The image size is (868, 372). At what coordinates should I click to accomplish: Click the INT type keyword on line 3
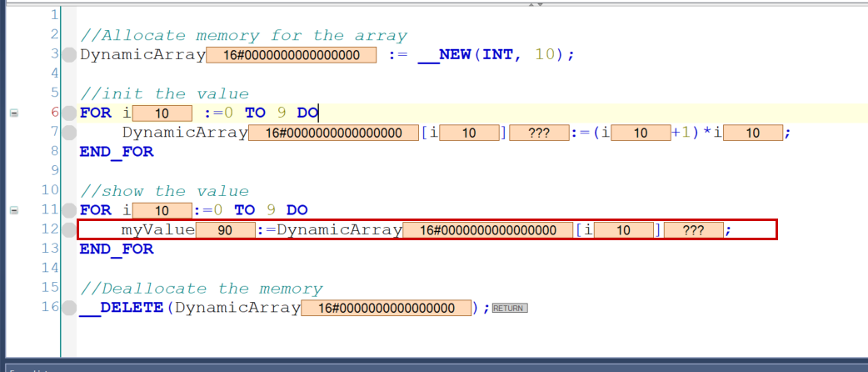[x=497, y=55]
